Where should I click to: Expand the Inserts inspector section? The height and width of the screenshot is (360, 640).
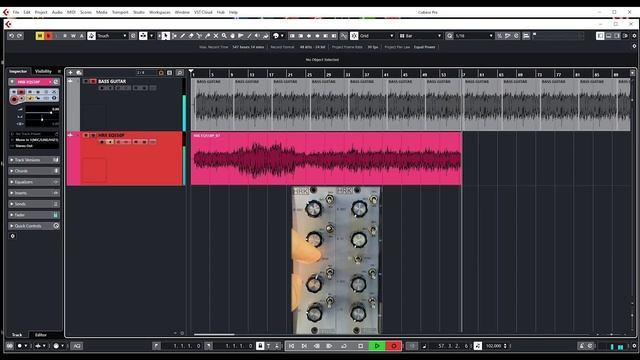[34, 193]
